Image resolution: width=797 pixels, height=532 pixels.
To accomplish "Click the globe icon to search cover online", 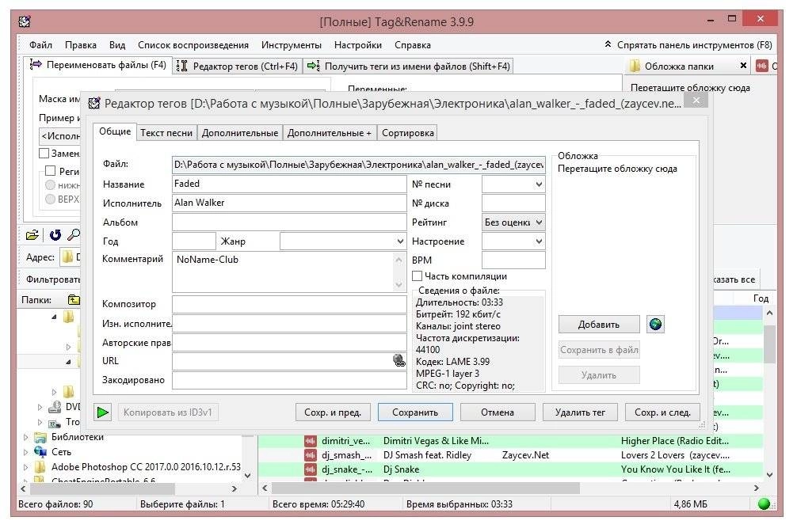I will tap(656, 324).
